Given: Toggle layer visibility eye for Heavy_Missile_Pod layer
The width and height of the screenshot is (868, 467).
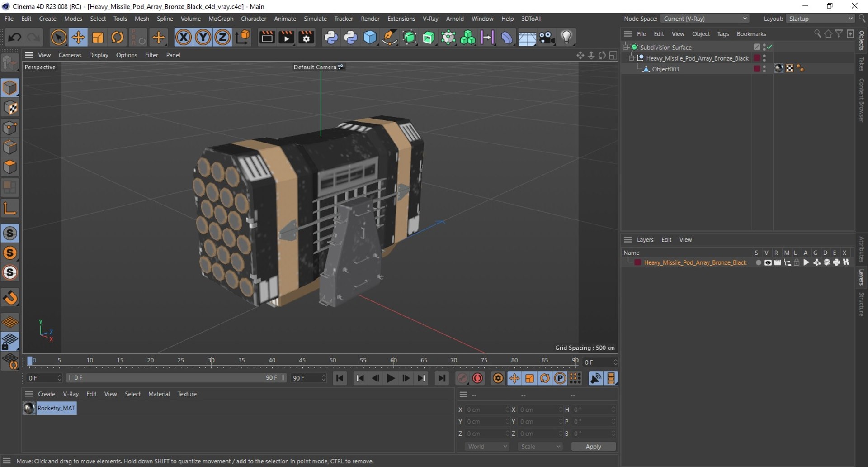Looking at the screenshot, I should pyautogui.click(x=768, y=262).
